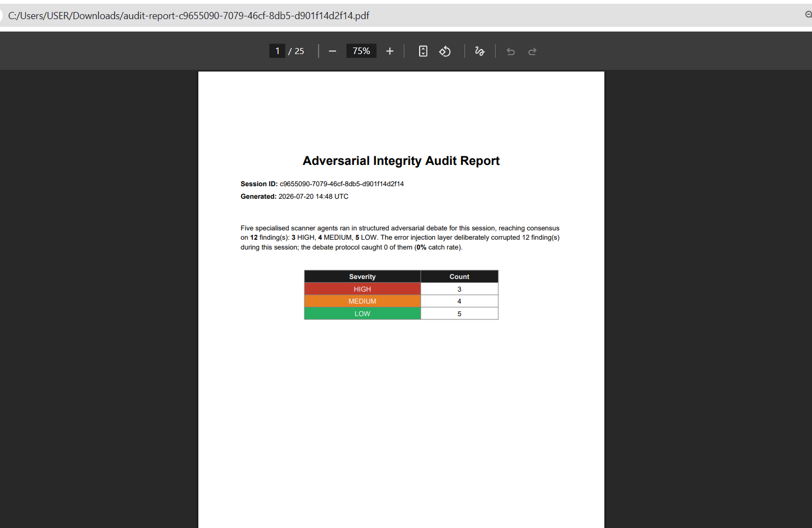Viewport: 812px width, 528px height.
Task: Click the Count column header
Action: pos(460,277)
